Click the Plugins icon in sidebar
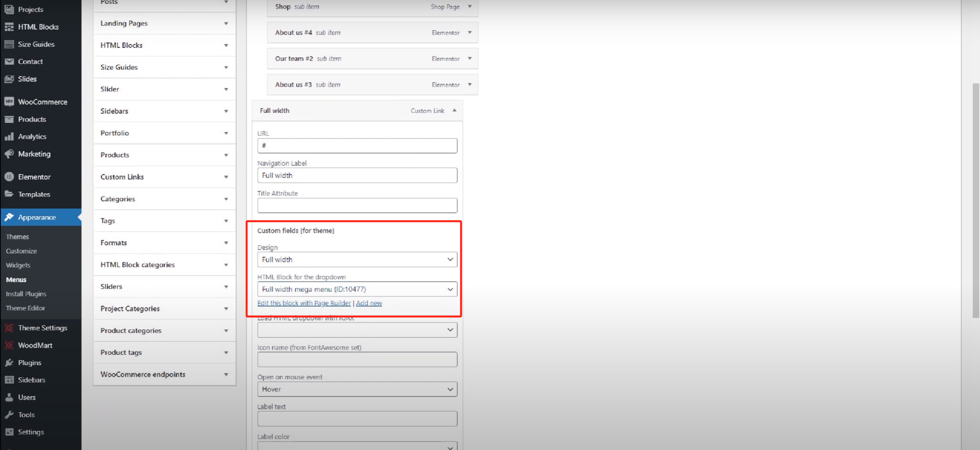 (9, 363)
